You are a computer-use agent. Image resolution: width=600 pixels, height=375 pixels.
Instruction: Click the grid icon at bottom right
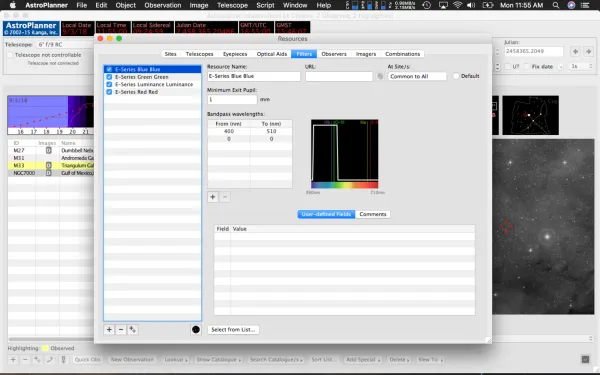click(585, 359)
